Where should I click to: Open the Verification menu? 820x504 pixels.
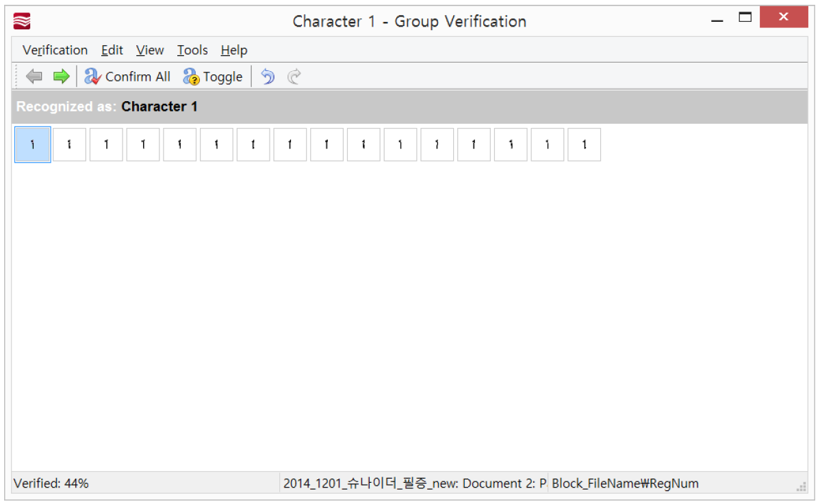[x=55, y=50]
